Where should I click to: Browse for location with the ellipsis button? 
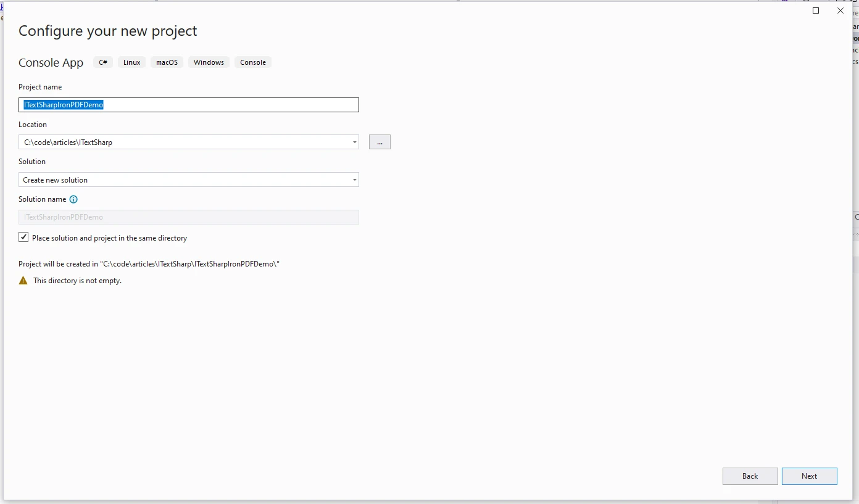[x=380, y=142]
